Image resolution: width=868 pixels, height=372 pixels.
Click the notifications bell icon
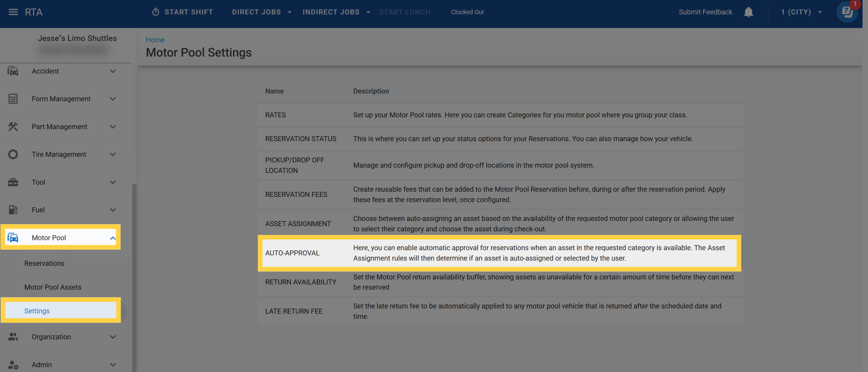click(748, 12)
